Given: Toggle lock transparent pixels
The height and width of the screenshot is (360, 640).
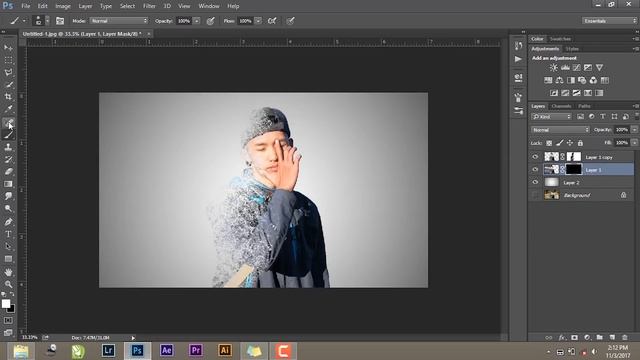Looking at the screenshot, I should click(549, 143).
